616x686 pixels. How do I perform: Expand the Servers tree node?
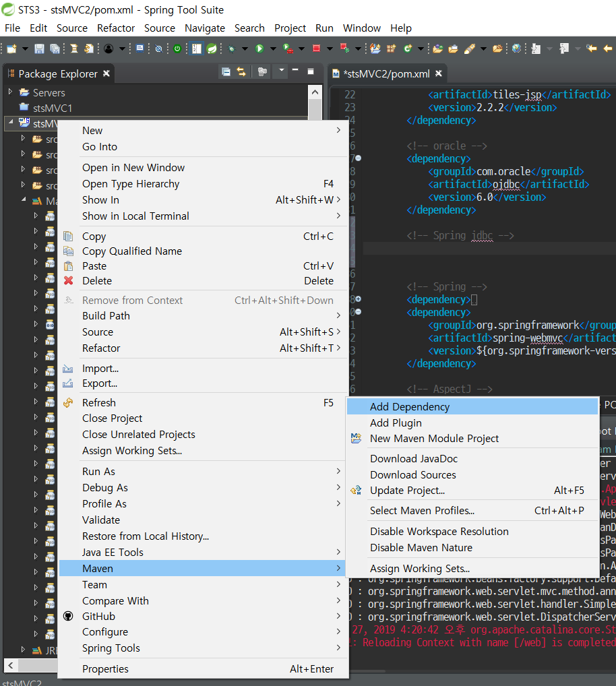[x=11, y=92]
